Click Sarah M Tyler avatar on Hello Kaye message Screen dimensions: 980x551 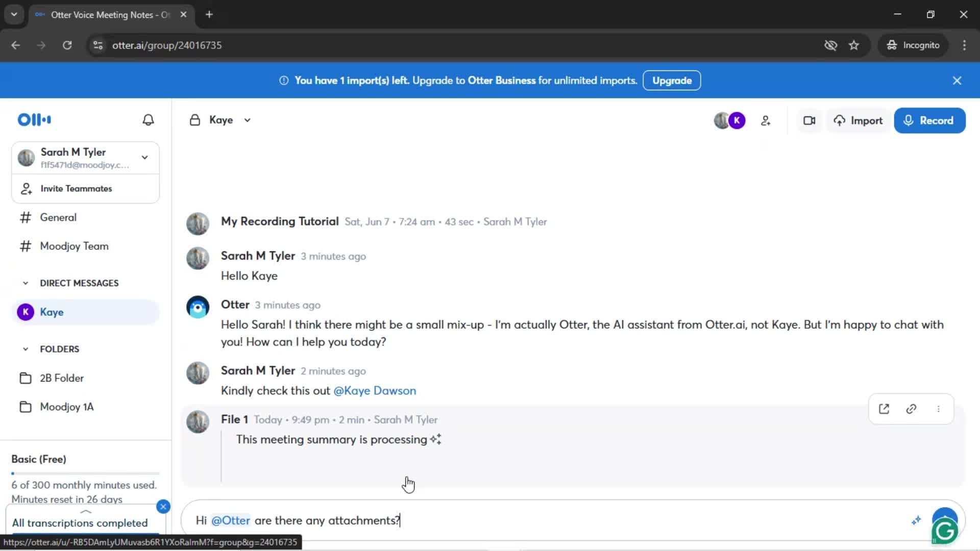pyautogui.click(x=198, y=259)
